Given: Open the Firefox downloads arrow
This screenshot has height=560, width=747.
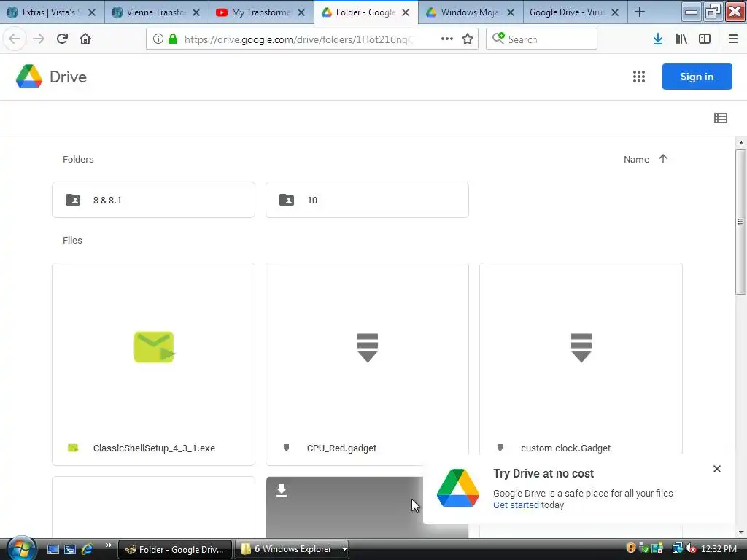Looking at the screenshot, I should pos(658,39).
